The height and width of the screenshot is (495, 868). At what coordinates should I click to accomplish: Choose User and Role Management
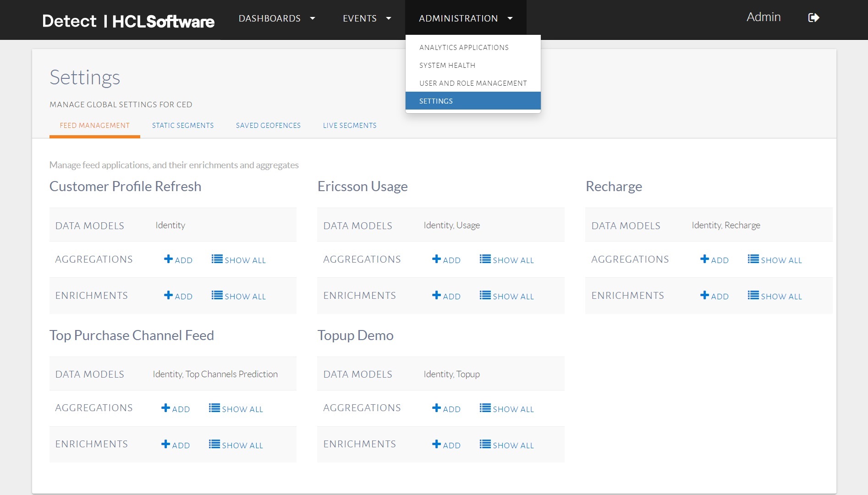[x=472, y=83]
